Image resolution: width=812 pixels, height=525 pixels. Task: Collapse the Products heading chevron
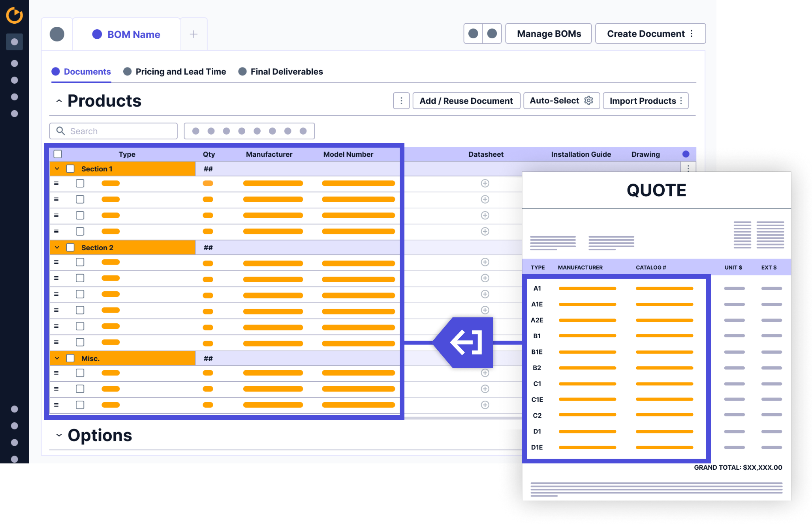pos(59,101)
